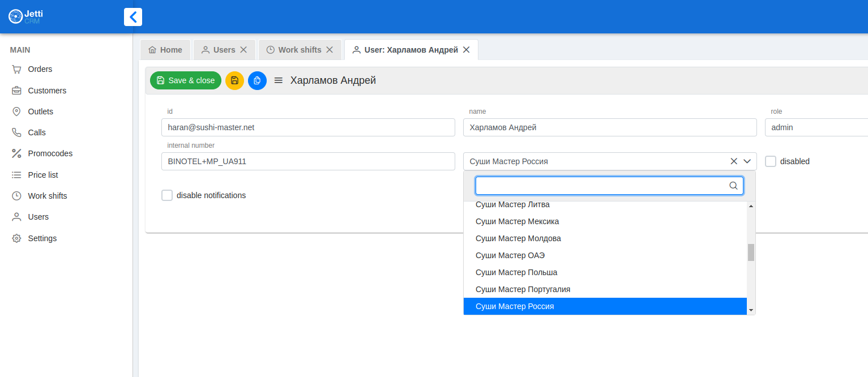Image resolution: width=868 pixels, height=377 pixels.
Task: Click the Jetti CRM logo
Action: pyautogui.click(x=26, y=16)
